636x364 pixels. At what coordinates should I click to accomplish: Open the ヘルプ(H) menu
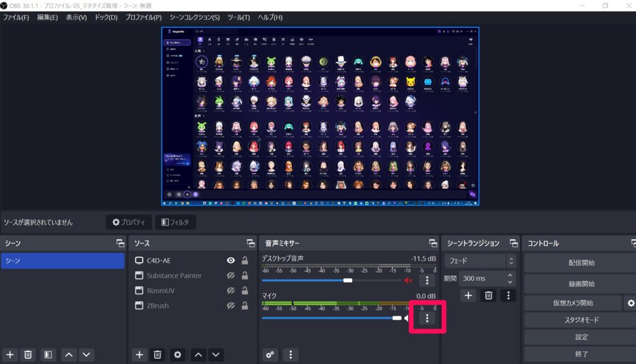coord(270,17)
